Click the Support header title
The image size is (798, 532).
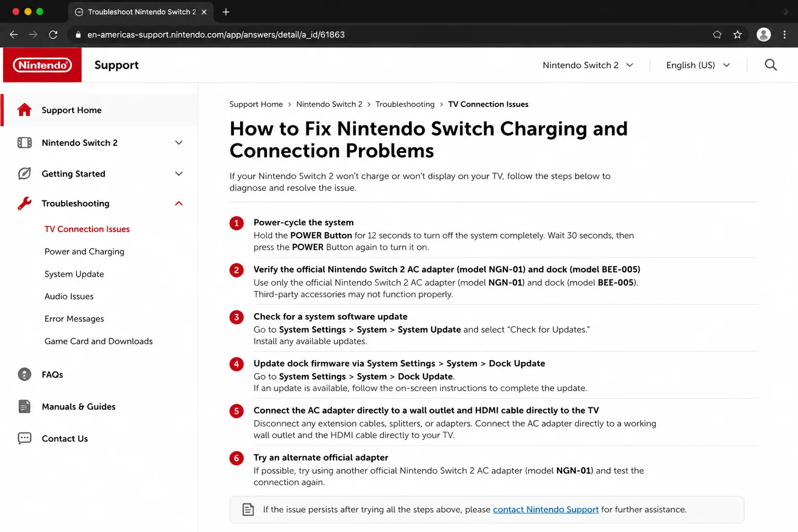click(116, 65)
